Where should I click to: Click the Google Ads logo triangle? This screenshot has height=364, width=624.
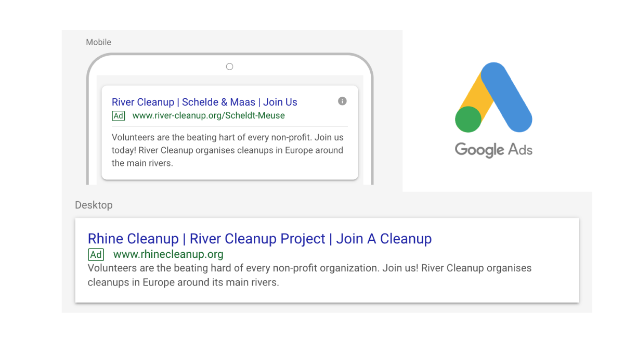(493, 97)
